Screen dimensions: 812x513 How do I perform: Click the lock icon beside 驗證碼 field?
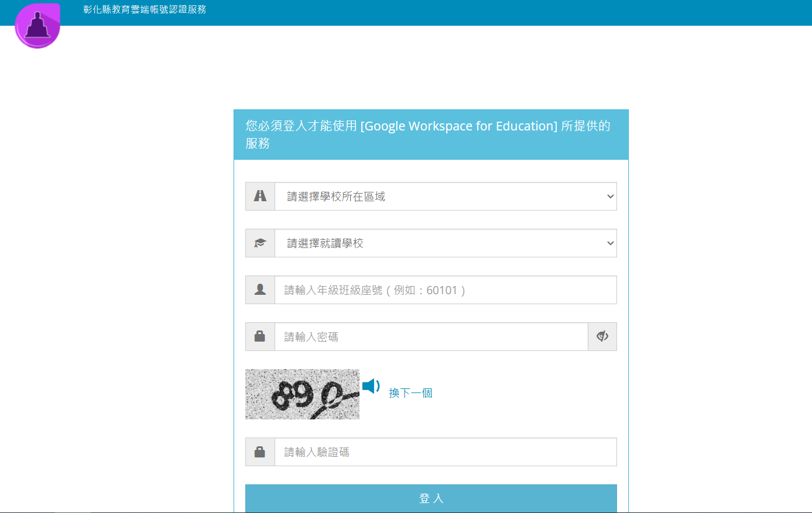point(260,452)
